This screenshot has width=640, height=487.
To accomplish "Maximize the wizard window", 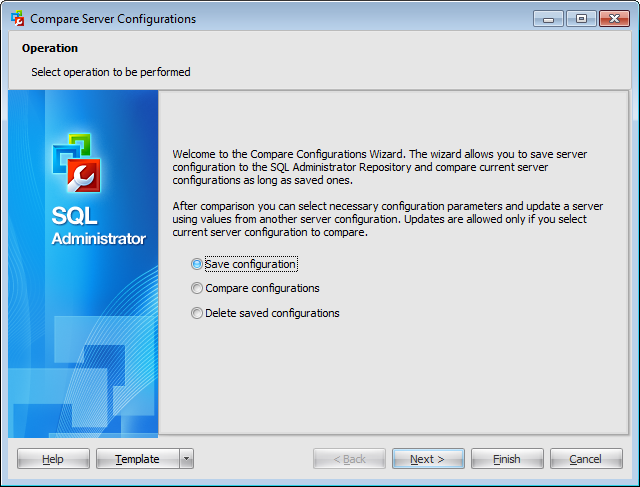I will 580,18.
